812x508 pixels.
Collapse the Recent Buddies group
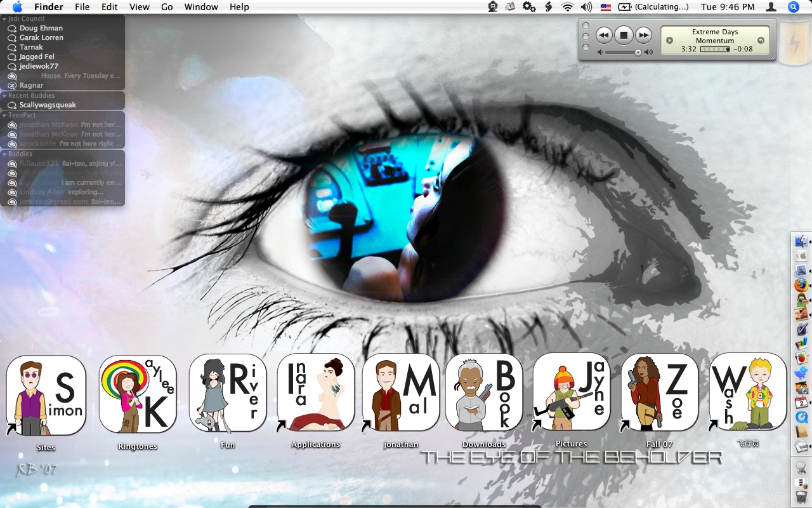tap(4, 96)
